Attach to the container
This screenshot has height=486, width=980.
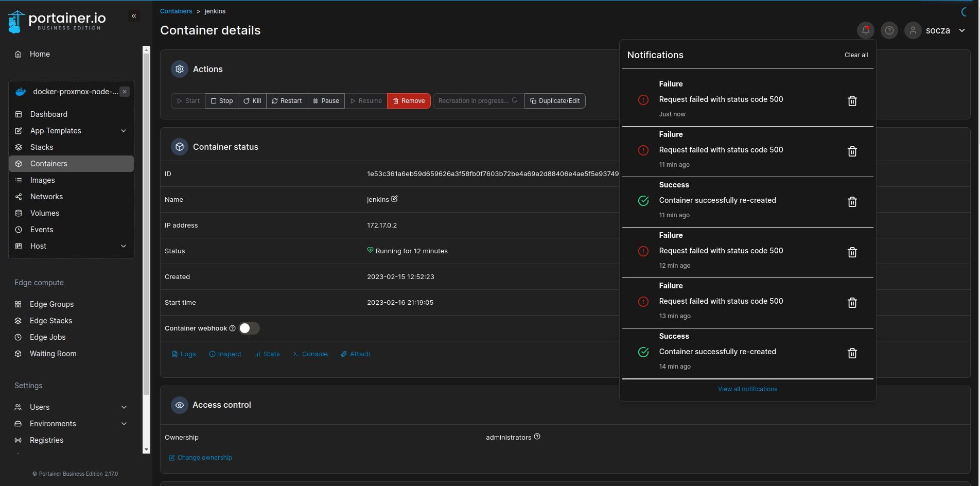(x=355, y=354)
